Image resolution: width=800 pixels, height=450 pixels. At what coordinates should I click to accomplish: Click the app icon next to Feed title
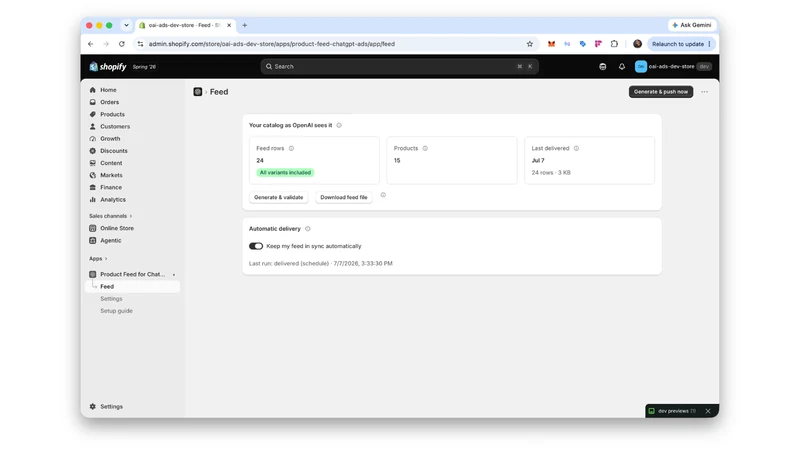click(197, 92)
